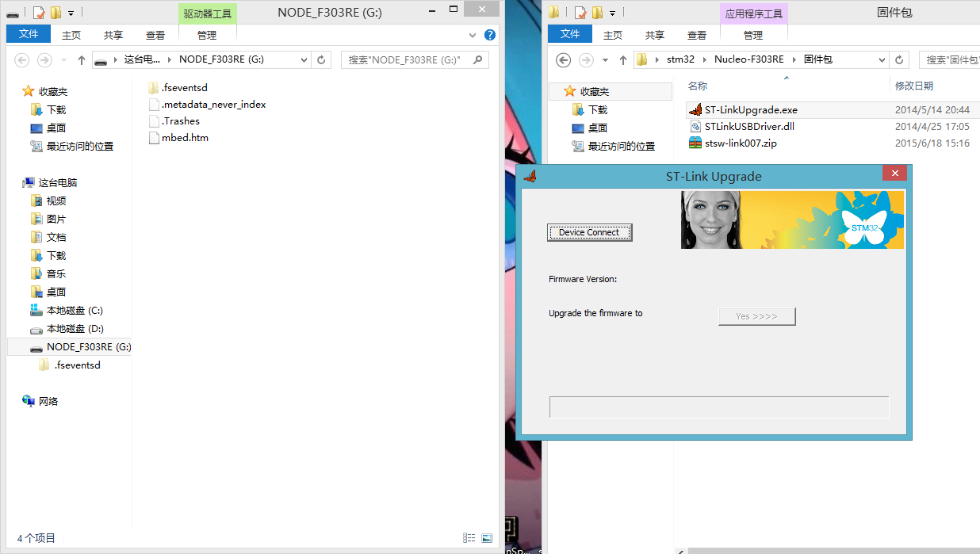The image size is (980, 554).
Task: Open the 查看 tab in NODE_F303RE window
Action: click(155, 35)
